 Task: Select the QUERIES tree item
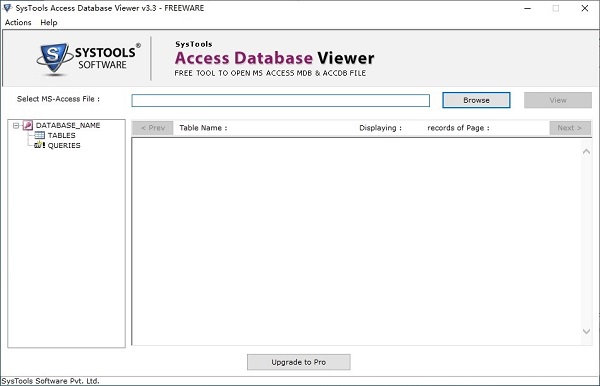click(x=64, y=145)
